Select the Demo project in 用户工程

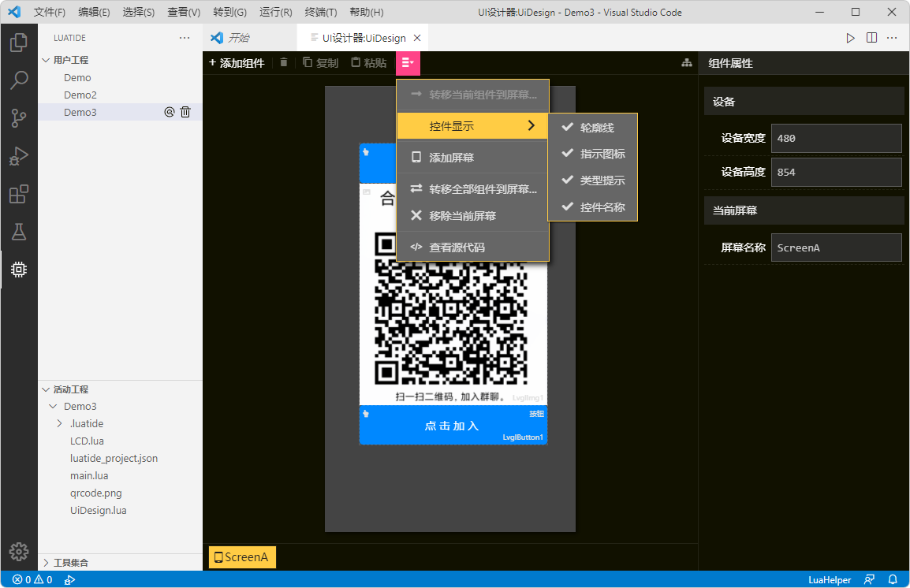pyautogui.click(x=120, y=78)
